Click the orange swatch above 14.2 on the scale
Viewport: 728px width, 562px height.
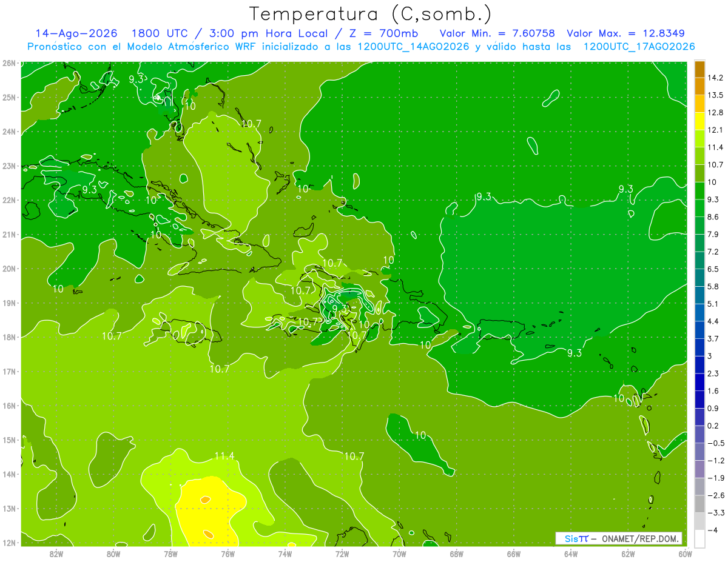[699, 69]
